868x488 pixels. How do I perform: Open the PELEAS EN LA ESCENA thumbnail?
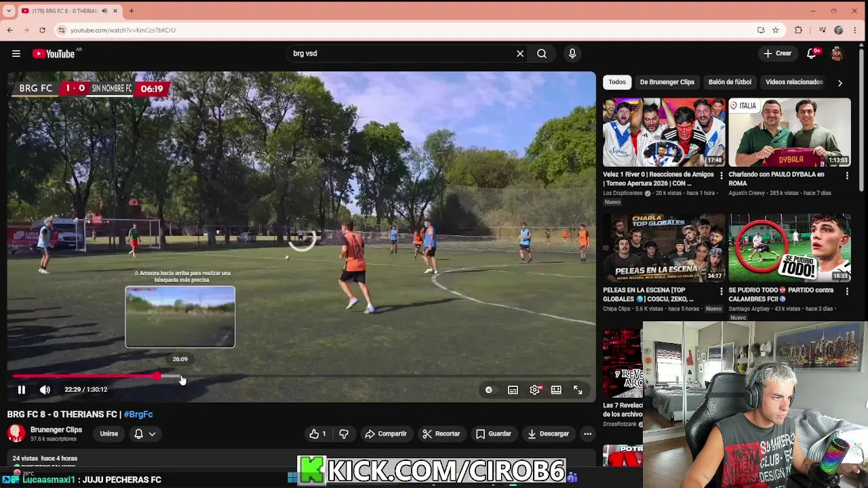[664, 248]
